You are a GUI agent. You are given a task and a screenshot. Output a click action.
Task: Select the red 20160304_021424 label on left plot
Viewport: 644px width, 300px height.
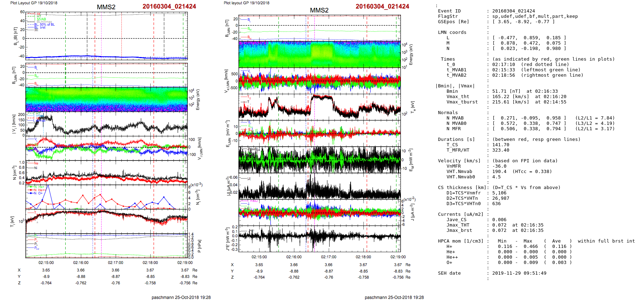pyautogui.click(x=169, y=6)
